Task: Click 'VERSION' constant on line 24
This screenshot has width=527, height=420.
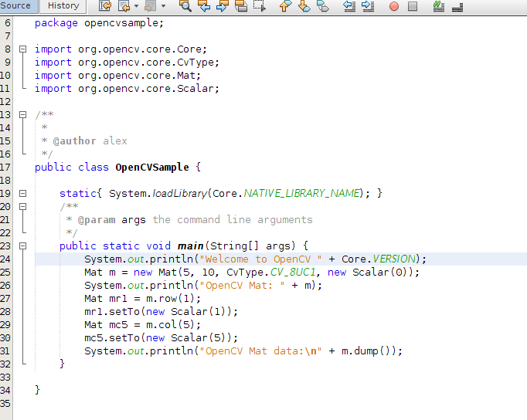Action: [394, 259]
